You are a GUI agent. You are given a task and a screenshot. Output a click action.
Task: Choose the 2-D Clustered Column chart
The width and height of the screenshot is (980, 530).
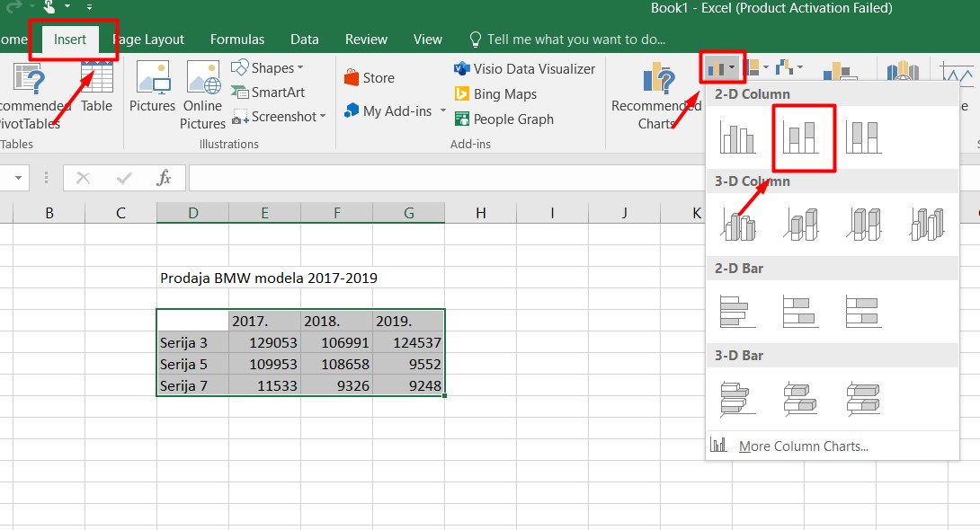coord(737,138)
